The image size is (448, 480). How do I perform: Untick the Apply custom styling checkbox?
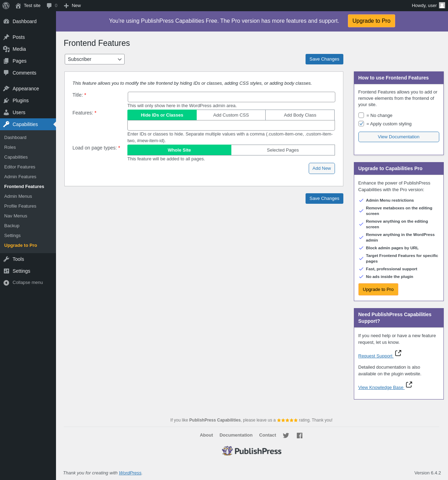[x=361, y=124]
